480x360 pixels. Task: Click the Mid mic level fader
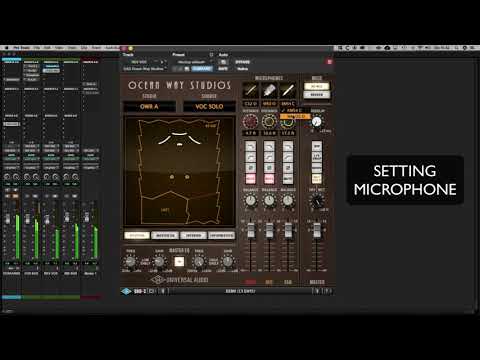click(269, 229)
